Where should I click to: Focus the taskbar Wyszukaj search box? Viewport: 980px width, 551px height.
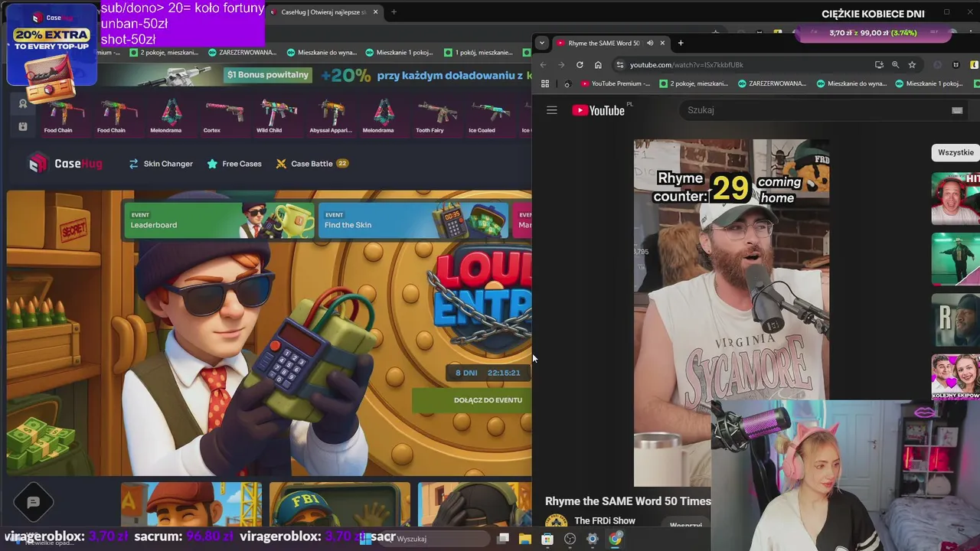click(434, 539)
